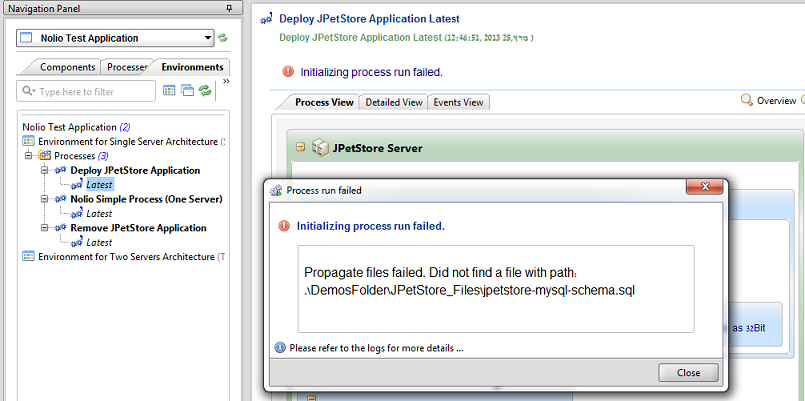This screenshot has width=805, height=401.
Task: Click the dialog title bar X button
Action: pos(705,187)
